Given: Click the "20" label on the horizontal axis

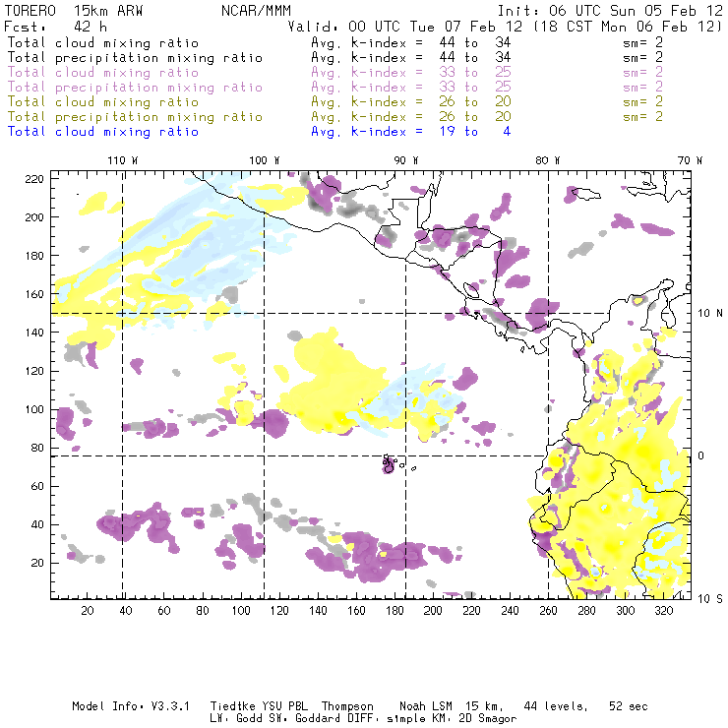Looking at the screenshot, I should [88, 611].
